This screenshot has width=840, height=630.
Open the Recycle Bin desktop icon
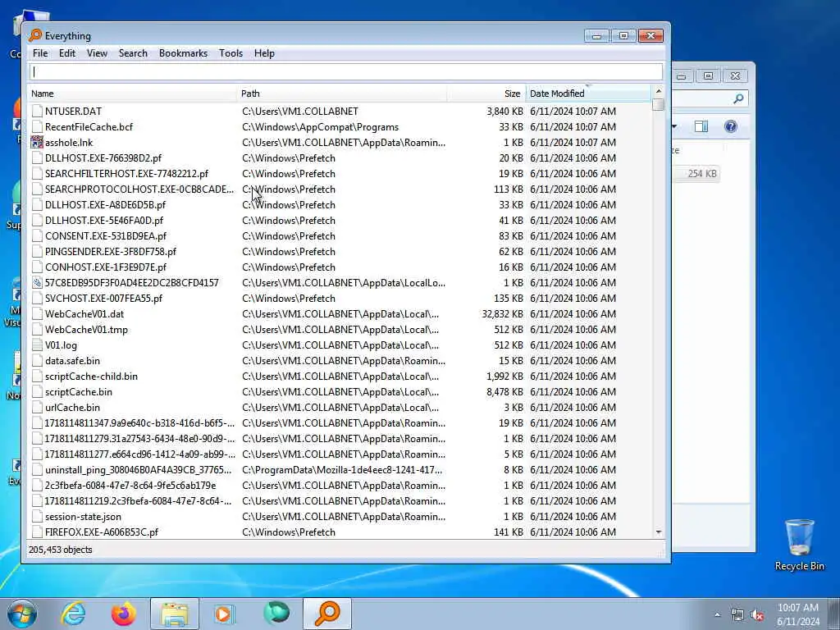tap(799, 545)
